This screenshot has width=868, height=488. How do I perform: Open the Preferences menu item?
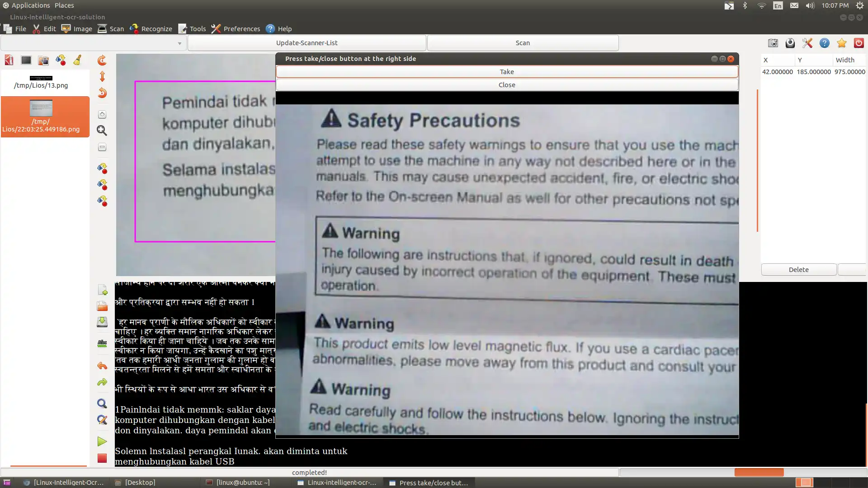click(241, 28)
